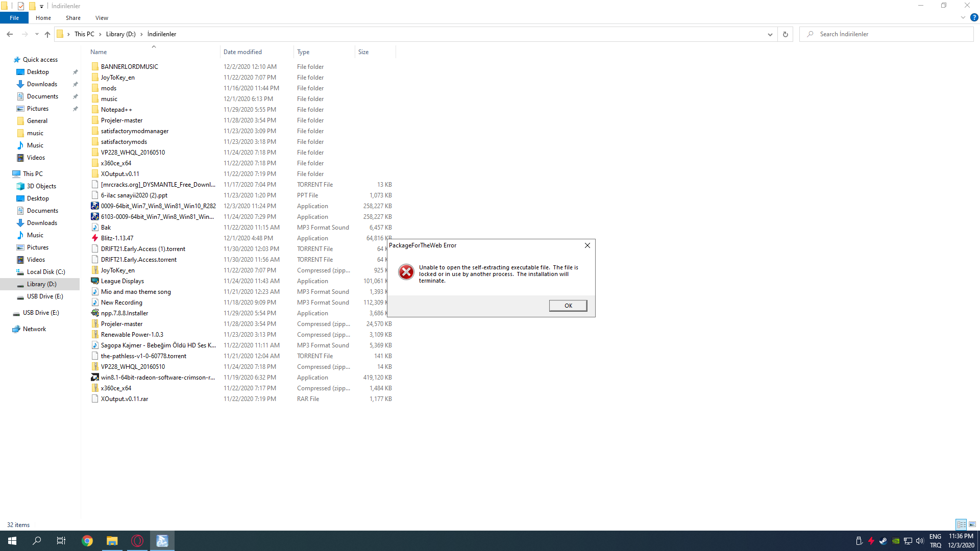Click the Search İndirilenler field
980x551 pixels.
tap(888, 34)
